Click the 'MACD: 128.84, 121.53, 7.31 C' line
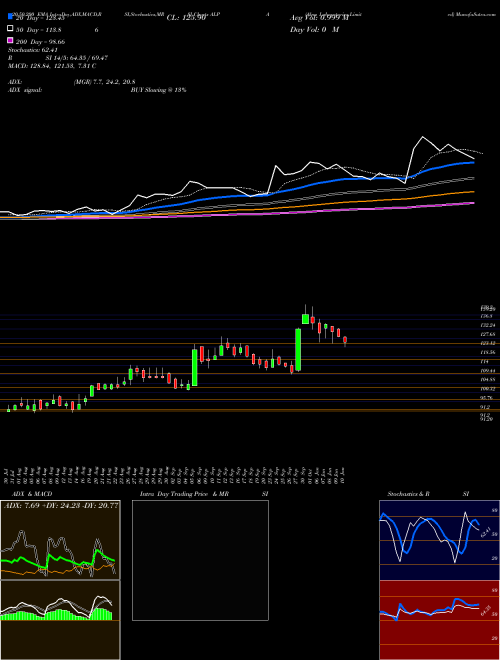This screenshot has height=660, width=500. (x=52, y=66)
